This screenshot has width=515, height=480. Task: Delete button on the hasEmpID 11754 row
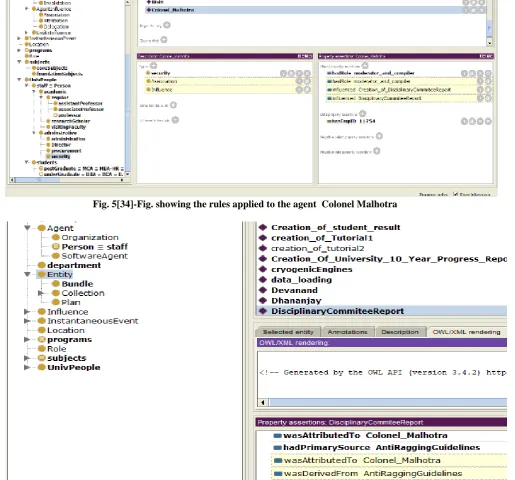point(480,121)
